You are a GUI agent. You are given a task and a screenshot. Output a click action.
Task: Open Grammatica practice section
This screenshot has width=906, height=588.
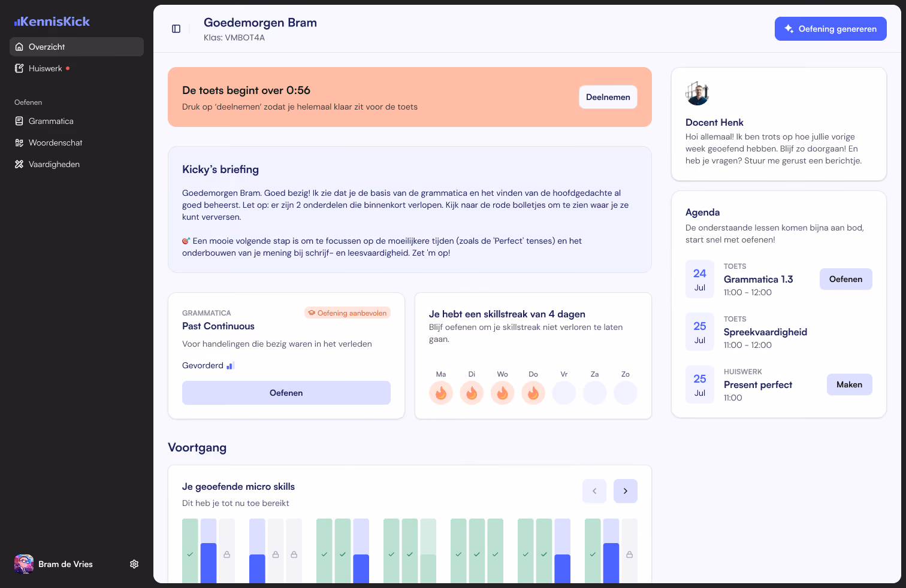click(77, 121)
